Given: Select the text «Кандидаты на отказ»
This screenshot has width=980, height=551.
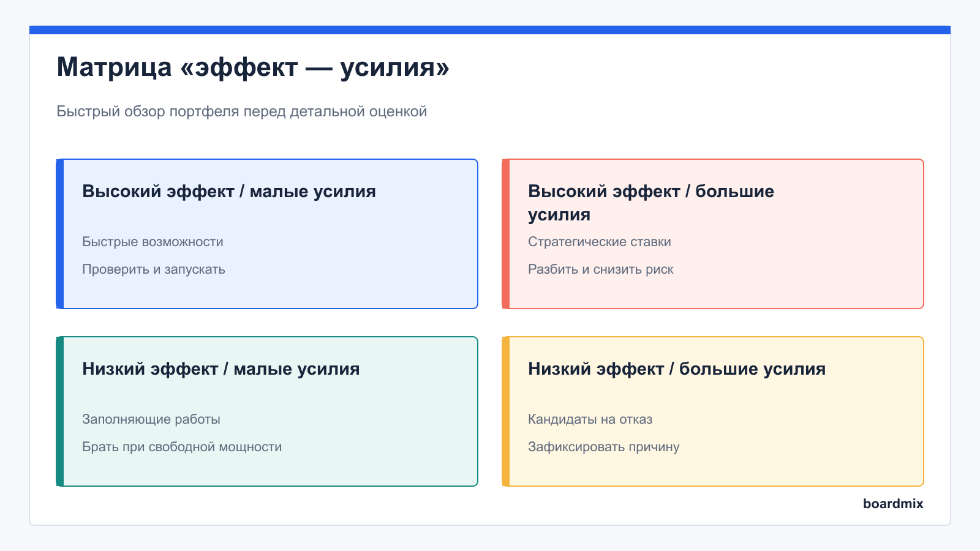Looking at the screenshot, I should tap(590, 419).
